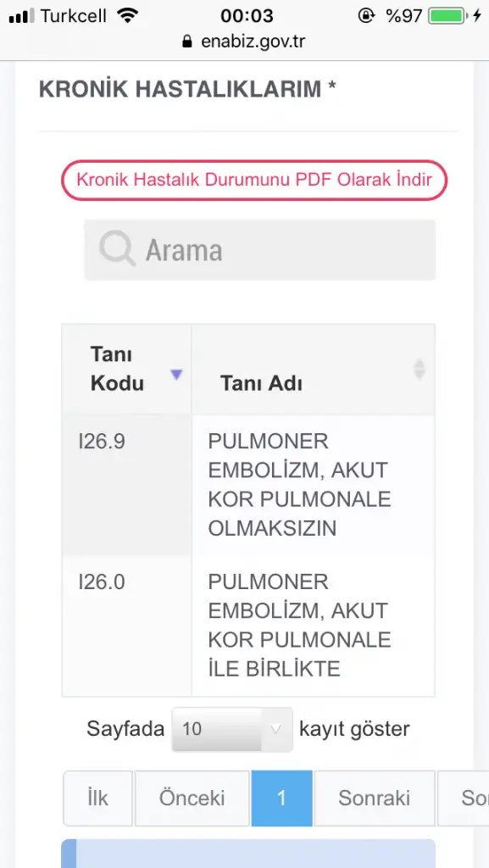Focus the Arama search field
The height and width of the screenshot is (868, 489).
pyautogui.click(x=260, y=250)
